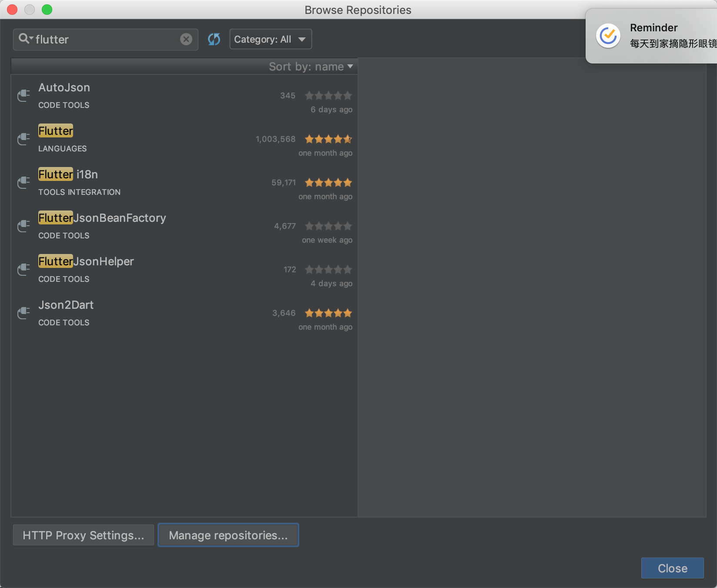Click the FlutterJsonHelper plugin icon
This screenshot has height=588, width=717.
23,270
